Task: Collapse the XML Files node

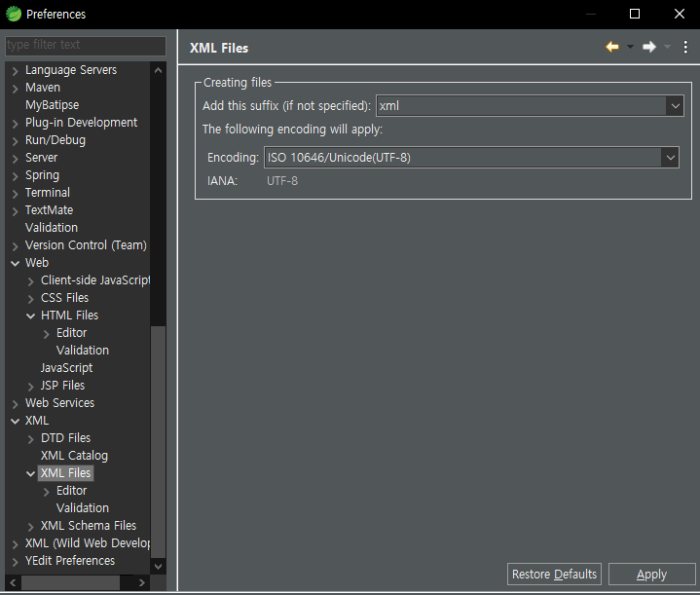Action: (x=31, y=473)
